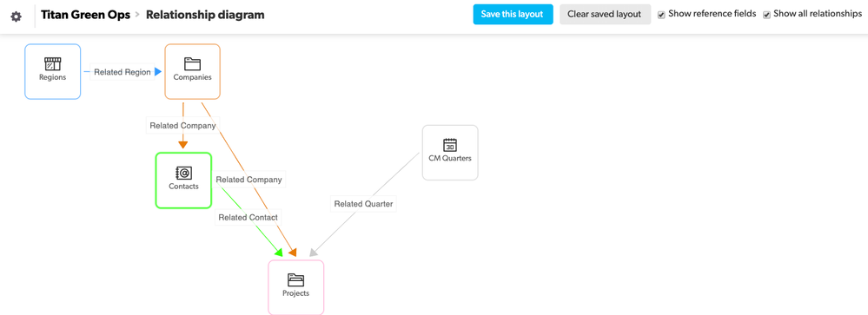Select the CM Quarters calendar icon

pos(450,145)
